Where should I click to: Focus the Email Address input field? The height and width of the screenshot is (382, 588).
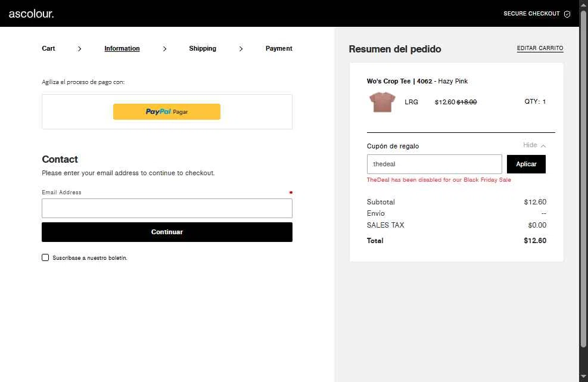[167, 208]
